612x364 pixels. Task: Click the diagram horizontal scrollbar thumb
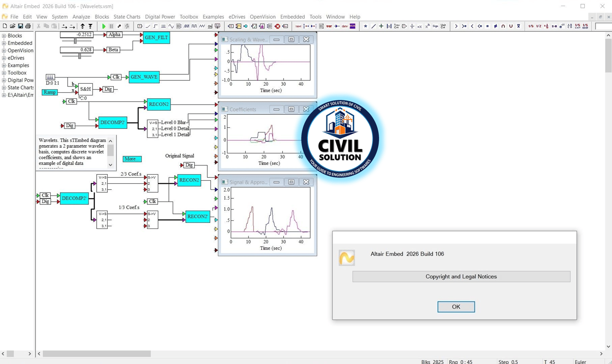coord(97,354)
